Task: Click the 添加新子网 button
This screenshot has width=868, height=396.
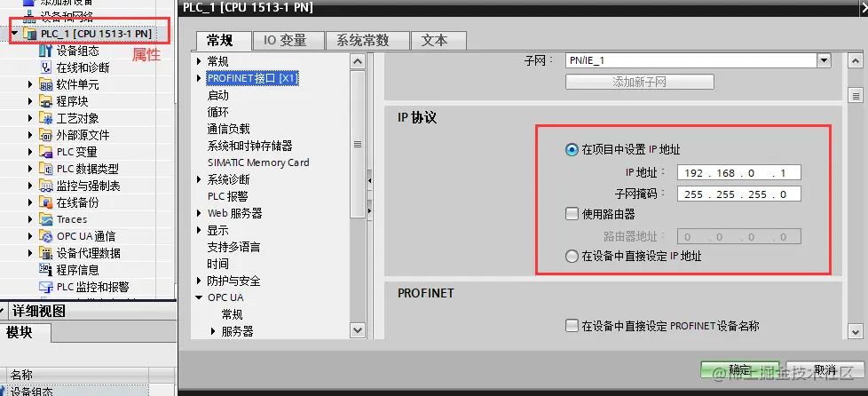Action: pos(639,82)
